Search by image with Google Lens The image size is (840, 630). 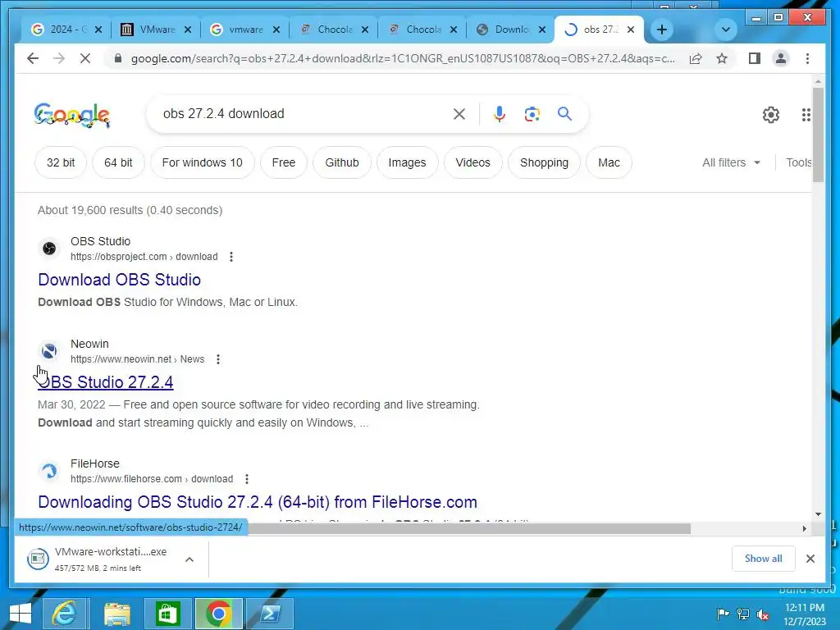pyautogui.click(x=532, y=113)
